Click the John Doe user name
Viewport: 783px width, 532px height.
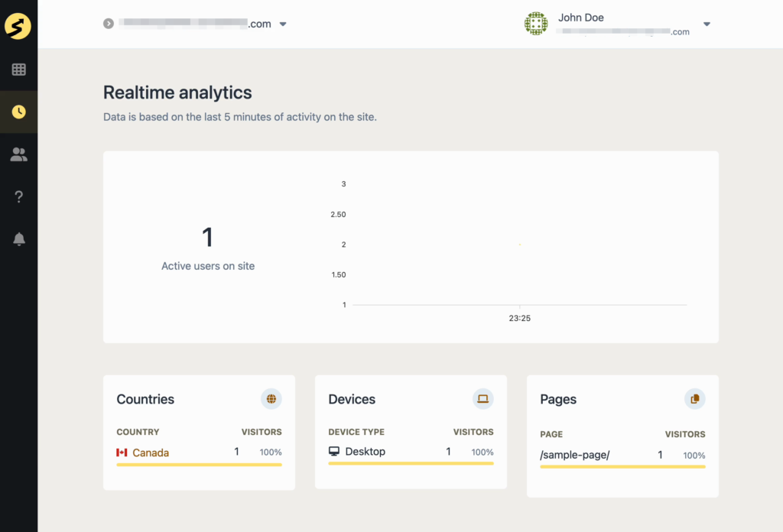[581, 18]
